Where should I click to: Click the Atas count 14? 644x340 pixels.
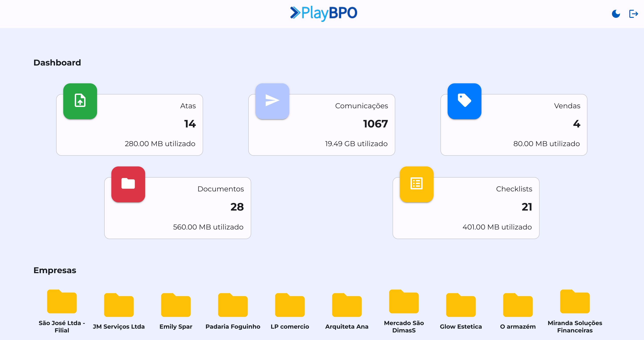click(x=190, y=124)
